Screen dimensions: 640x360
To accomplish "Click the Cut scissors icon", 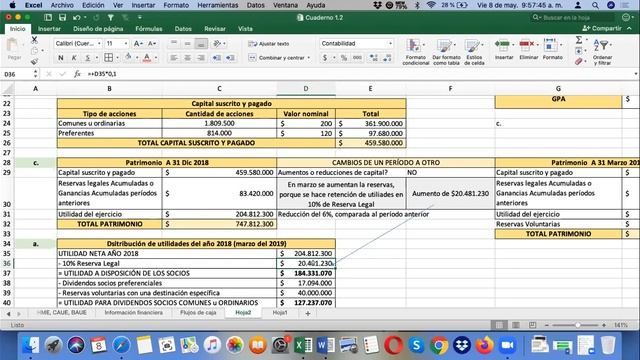I will pyautogui.click(x=34, y=40).
